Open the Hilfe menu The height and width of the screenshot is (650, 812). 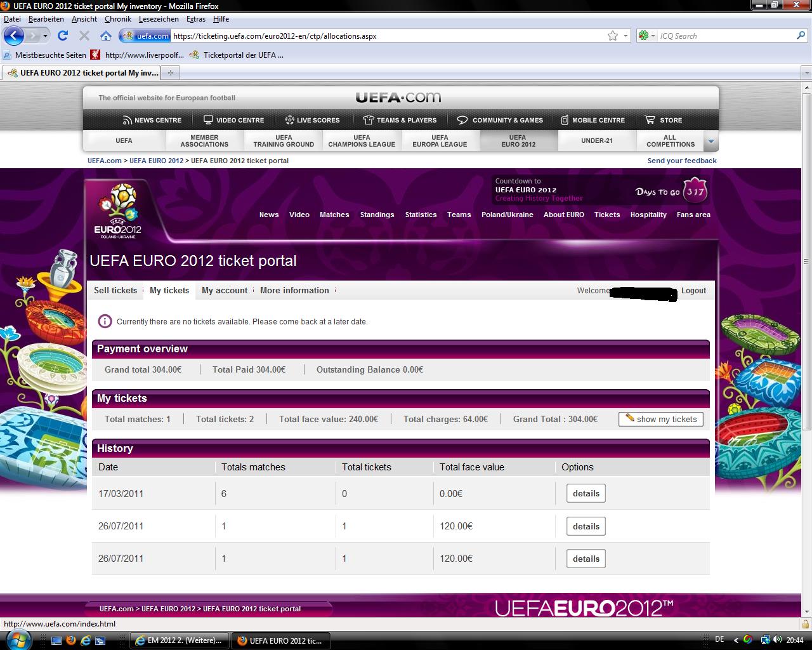(221, 19)
